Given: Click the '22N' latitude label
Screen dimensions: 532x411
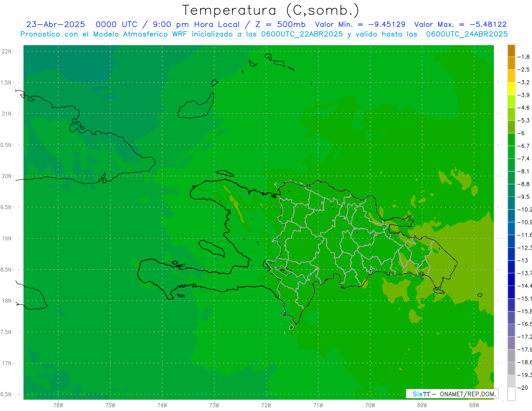Looking at the screenshot, I should tap(8, 51).
